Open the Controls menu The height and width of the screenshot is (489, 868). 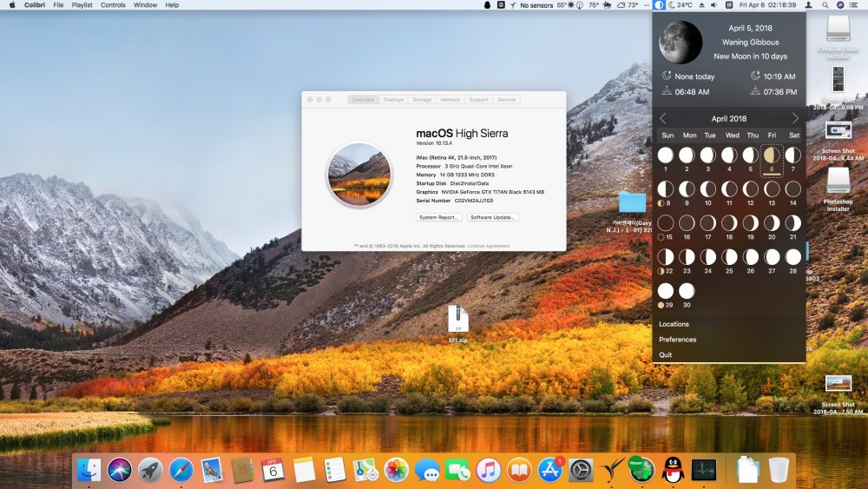[113, 5]
